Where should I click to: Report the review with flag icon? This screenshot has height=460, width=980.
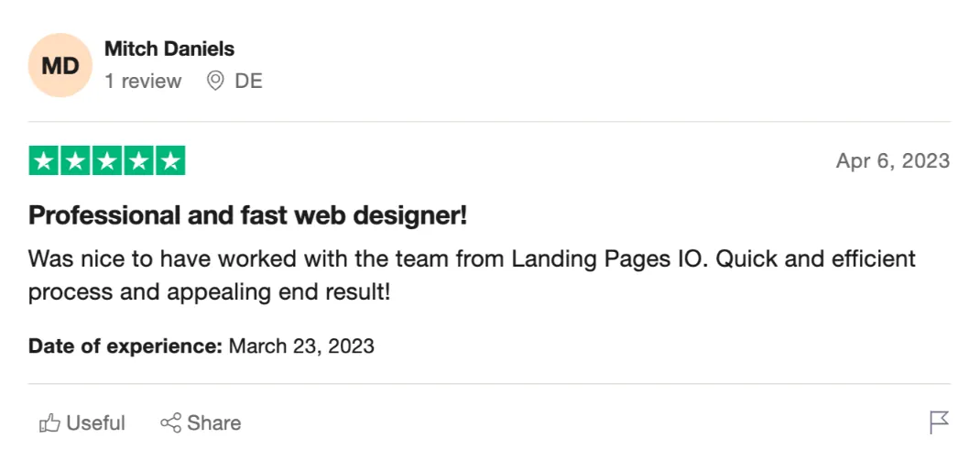pos(939,422)
